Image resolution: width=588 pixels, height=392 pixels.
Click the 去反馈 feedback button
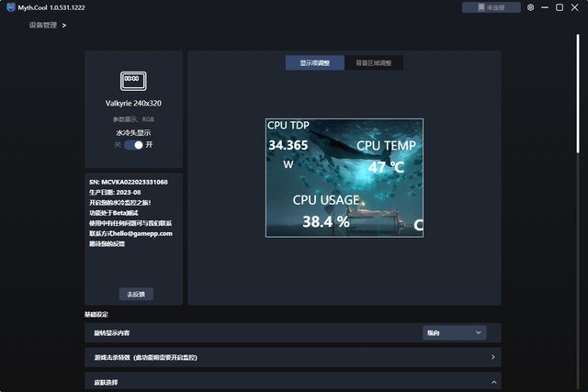click(133, 294)
